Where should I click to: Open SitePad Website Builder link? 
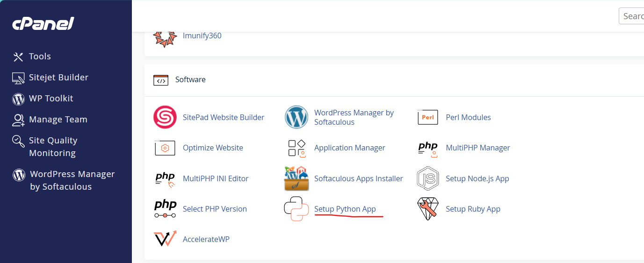tap(224, 117)
